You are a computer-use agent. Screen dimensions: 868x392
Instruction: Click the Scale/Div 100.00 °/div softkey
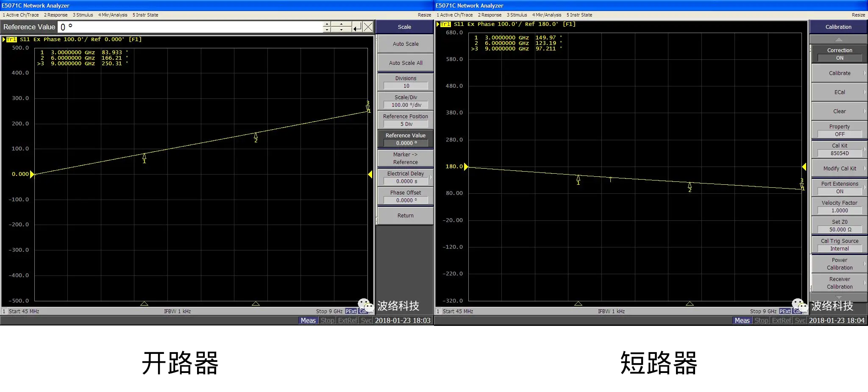pos(406,101)
